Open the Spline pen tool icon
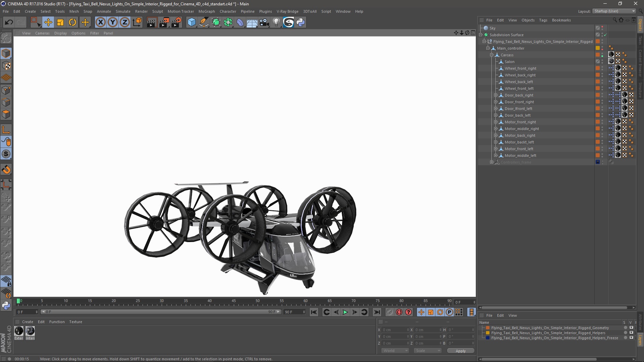This screenshot has width=644, height=362. pos(204,22)
